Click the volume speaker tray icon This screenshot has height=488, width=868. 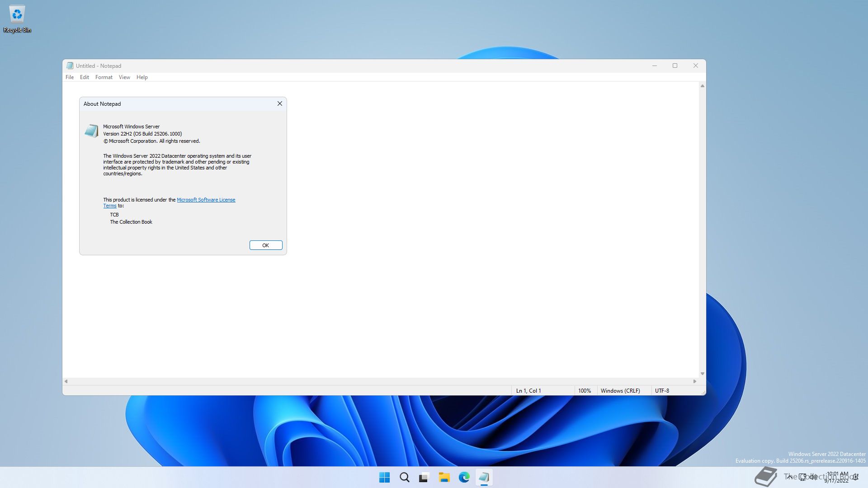click(x=813, y=477)
